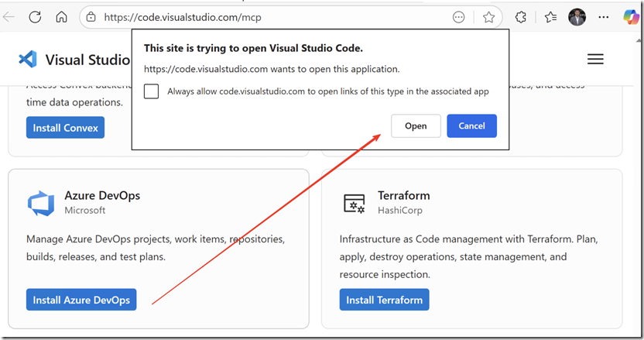Click the Terraform card icon
This screenshot has height=340, width=644.
(x=354, y=204)
